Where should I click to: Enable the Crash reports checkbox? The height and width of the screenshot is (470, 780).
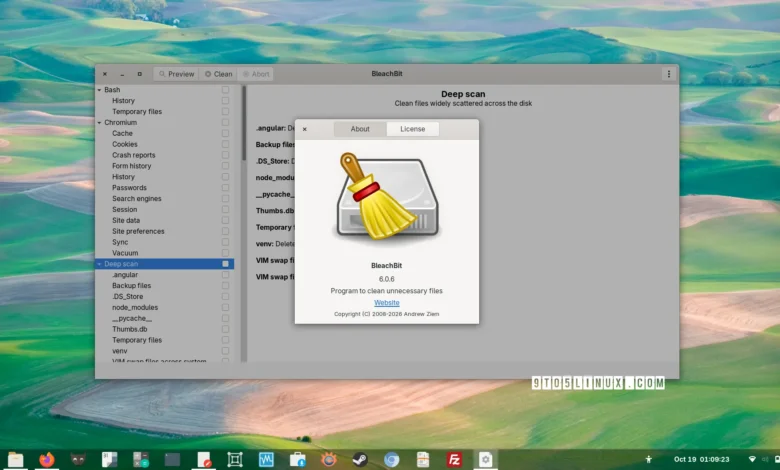click(x=225, y=155)
